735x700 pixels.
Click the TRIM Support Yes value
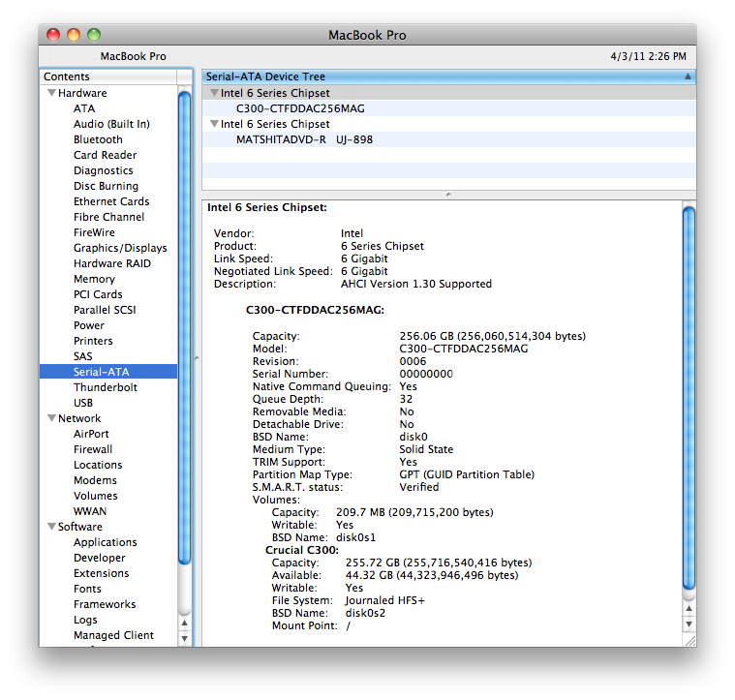pyautogui.click(x=408, y=462)
